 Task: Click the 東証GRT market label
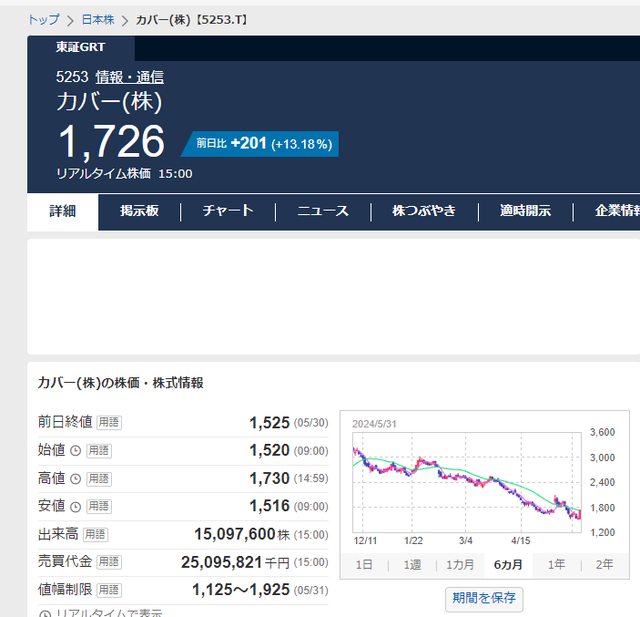pyautogui.click(x=81, y=47)
